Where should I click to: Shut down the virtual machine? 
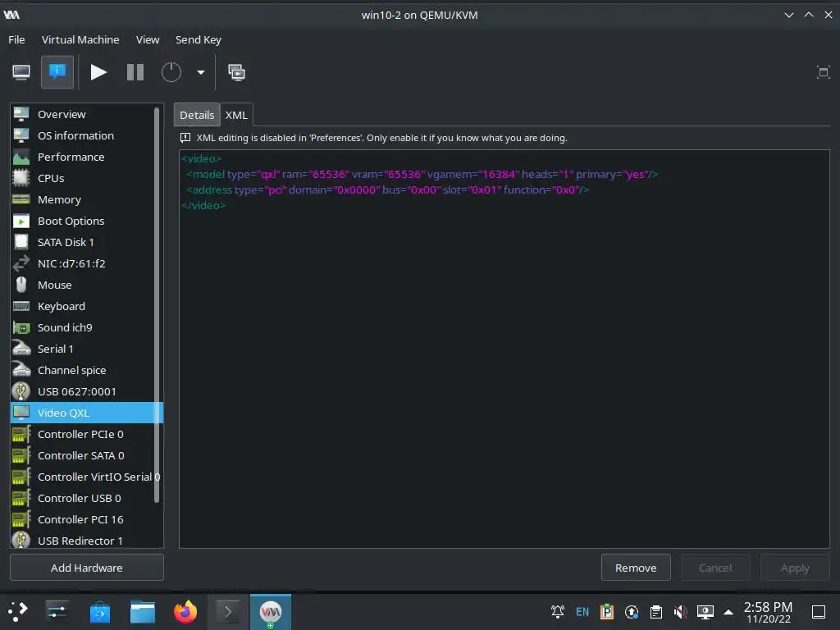pos(171,72)
